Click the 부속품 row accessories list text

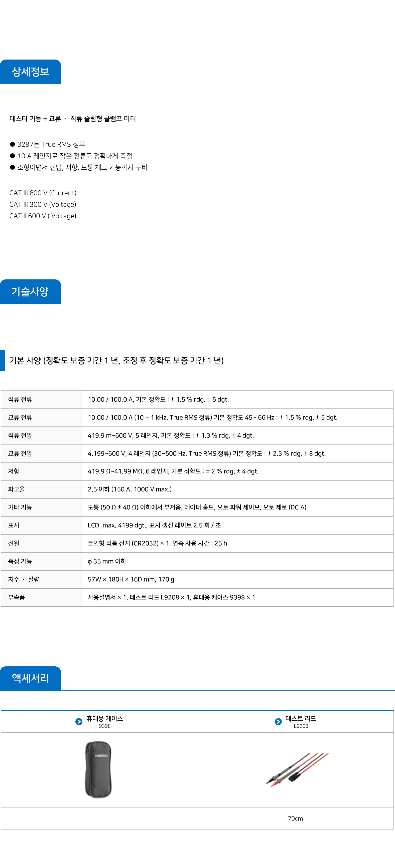click(x=171, y=597)
